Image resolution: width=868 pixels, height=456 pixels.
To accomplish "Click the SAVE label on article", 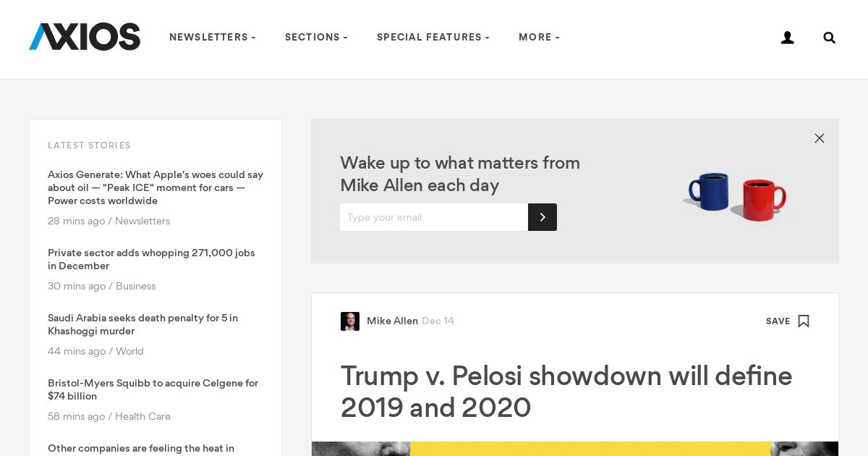I will (778, 321).
